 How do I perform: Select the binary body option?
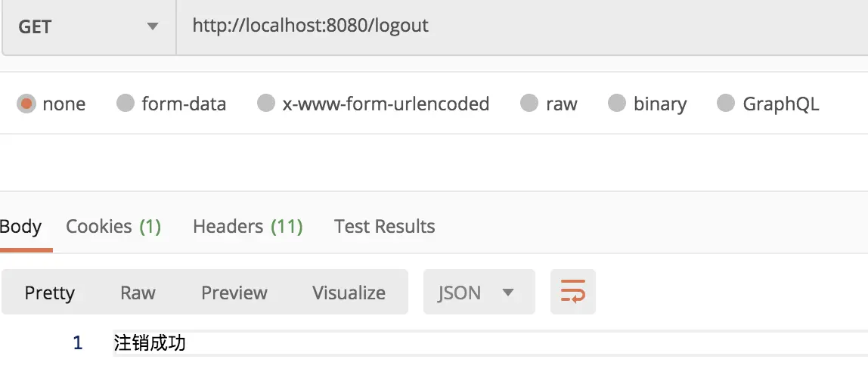[x=618, y=104]
